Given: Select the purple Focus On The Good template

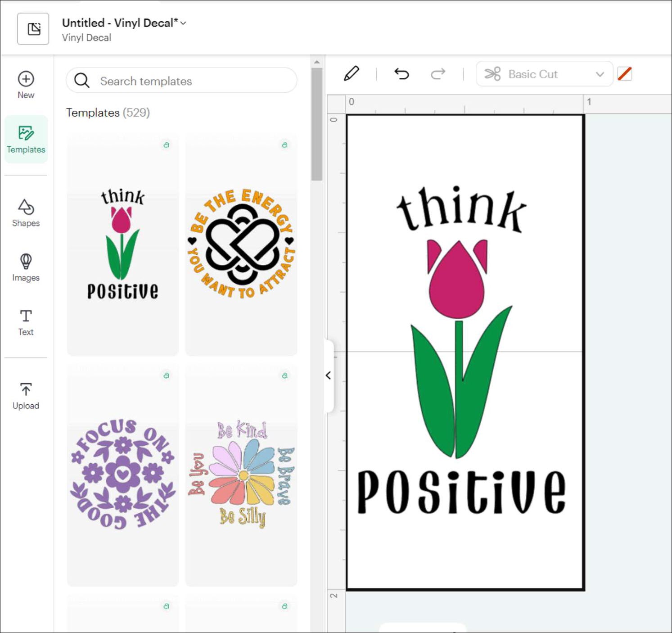Looking at the screenshot, I should tap(122, 475).
